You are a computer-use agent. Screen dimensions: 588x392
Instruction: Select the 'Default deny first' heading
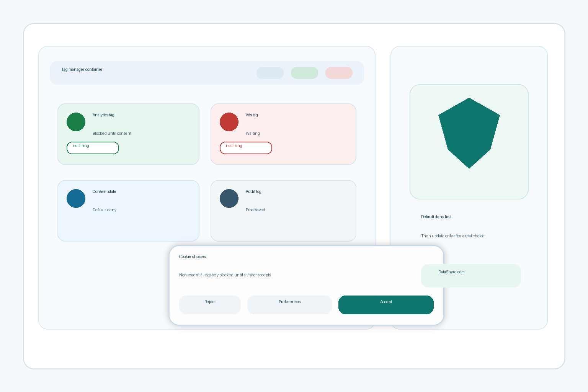[436, 217]
